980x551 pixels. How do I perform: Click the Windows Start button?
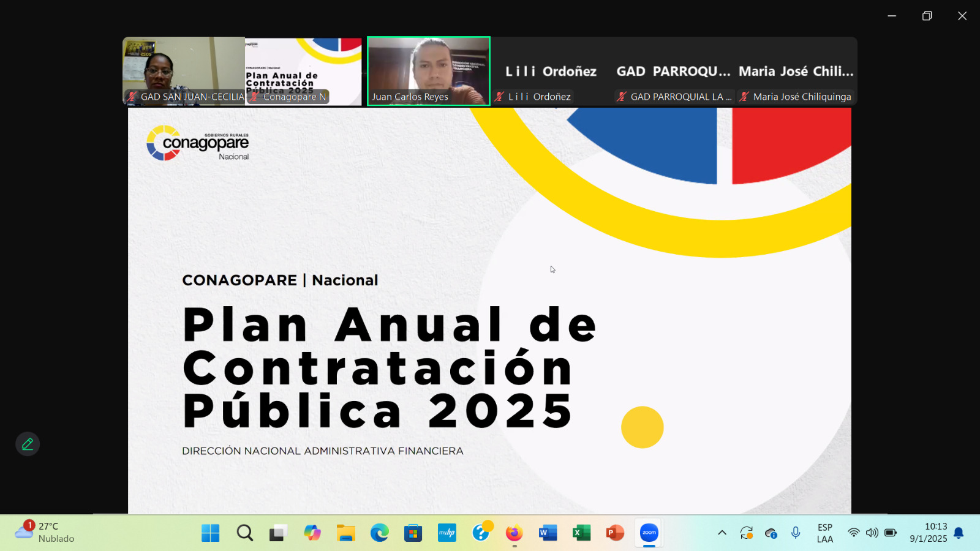211,533
